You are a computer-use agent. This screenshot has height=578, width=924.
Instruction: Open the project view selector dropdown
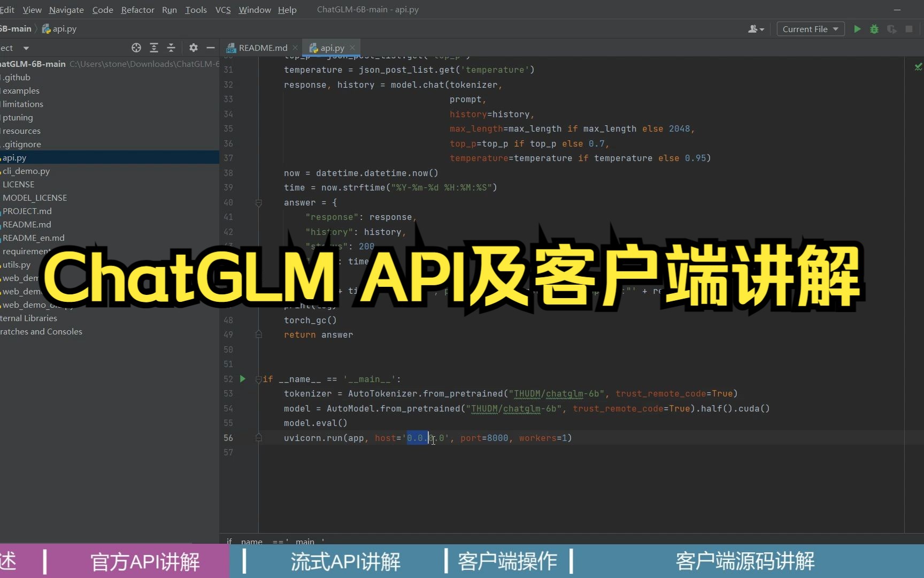pos(25,48)
